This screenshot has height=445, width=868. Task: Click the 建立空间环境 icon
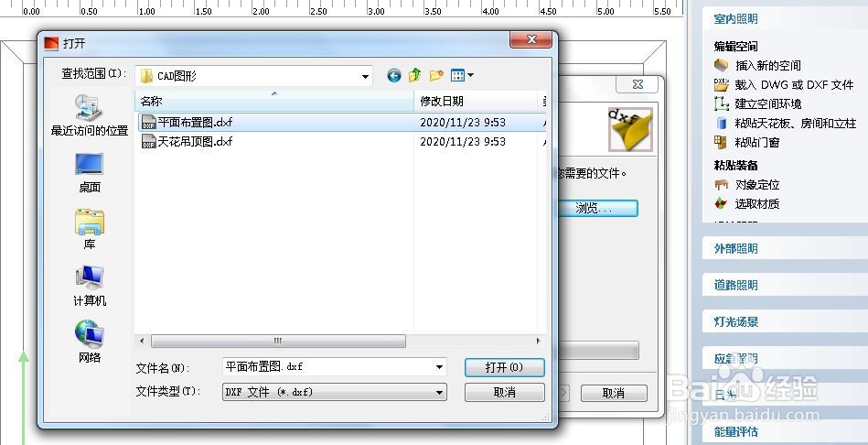pyautogui.click(x=721, y=103)
